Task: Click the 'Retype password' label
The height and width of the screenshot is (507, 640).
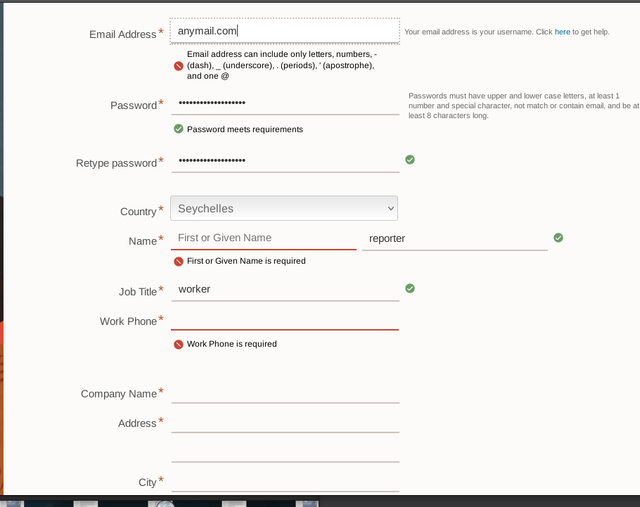Action: coord(116,163)
